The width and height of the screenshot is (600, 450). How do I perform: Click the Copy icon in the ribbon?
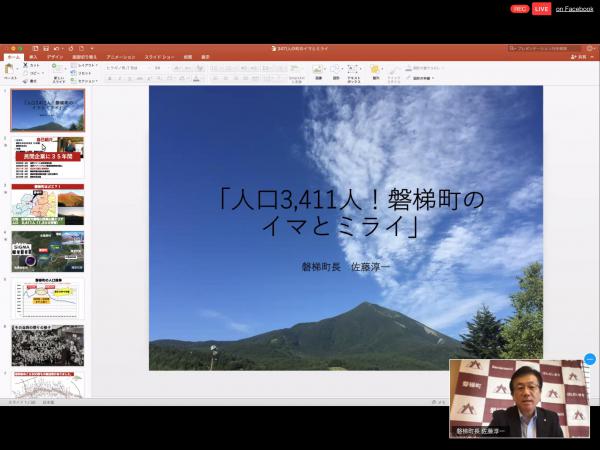[x=26, y=73]
